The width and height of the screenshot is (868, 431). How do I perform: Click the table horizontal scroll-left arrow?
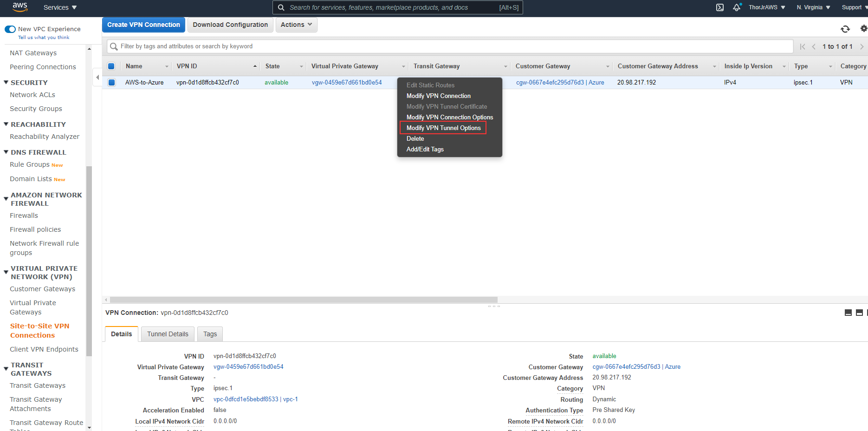[106, 300]
